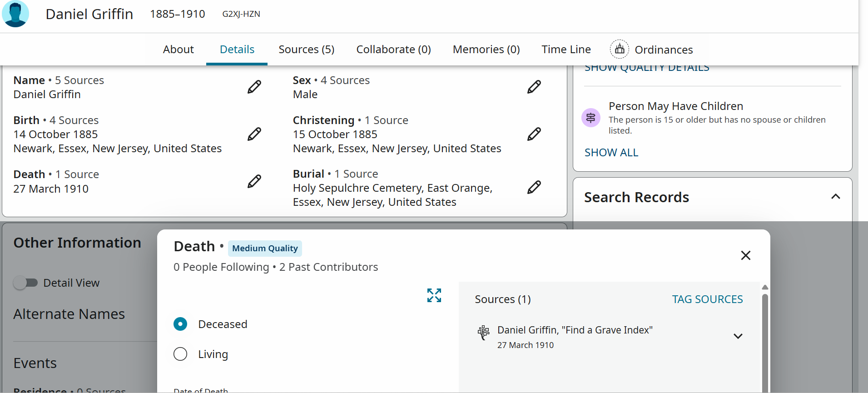Click the Ordinances temple icon
Viewport: 868px width, 393px height.
click(620, 49)
